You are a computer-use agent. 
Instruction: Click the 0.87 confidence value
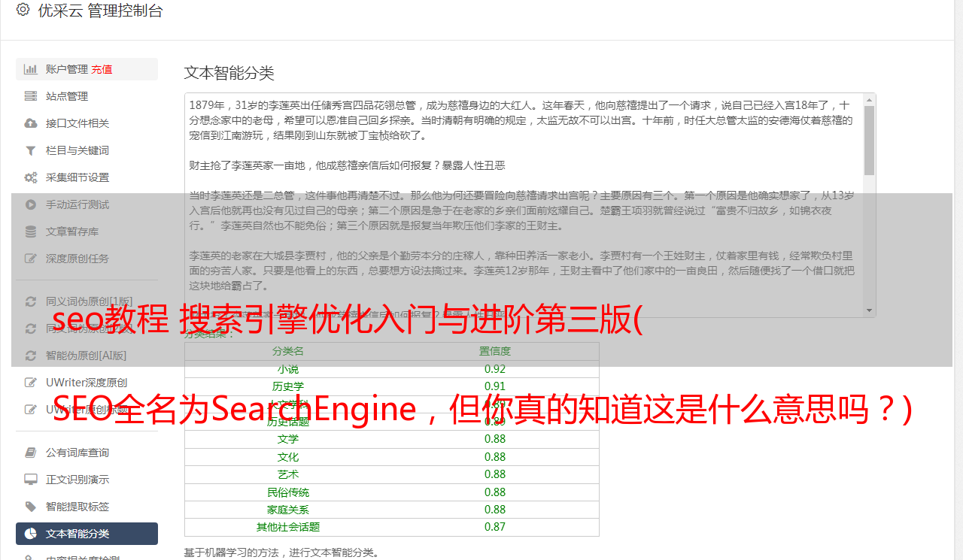pyautogui.click(x=495, y=527)
